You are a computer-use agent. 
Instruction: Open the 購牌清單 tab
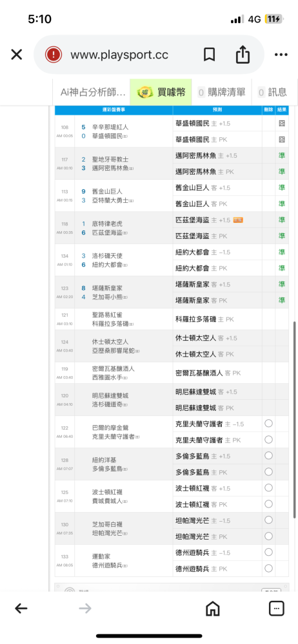(x=221, y=92)
